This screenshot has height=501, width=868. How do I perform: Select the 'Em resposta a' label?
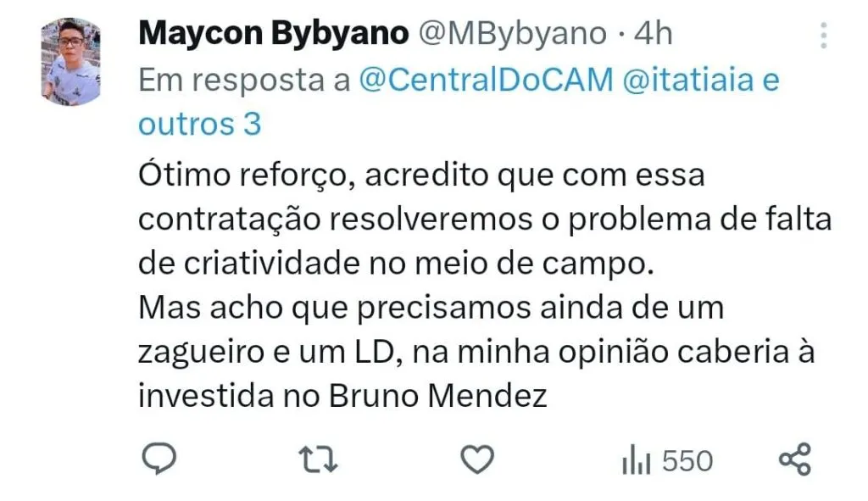244,81
